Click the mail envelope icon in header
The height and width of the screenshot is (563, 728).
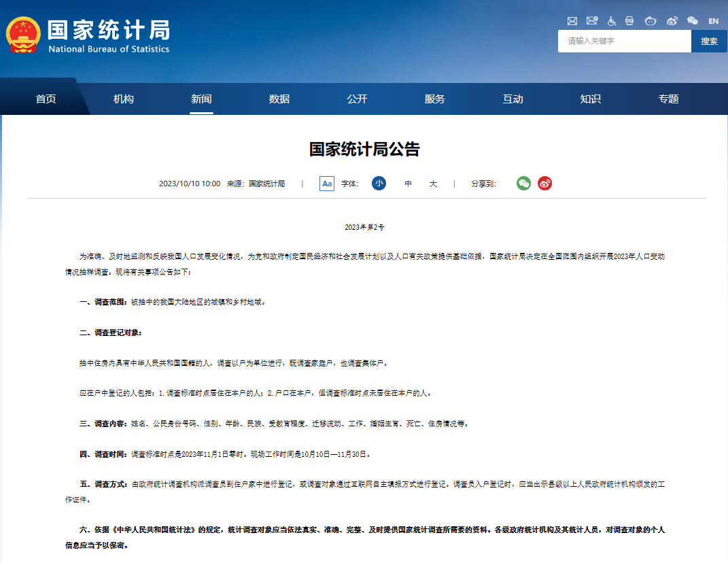click(572, 21)
